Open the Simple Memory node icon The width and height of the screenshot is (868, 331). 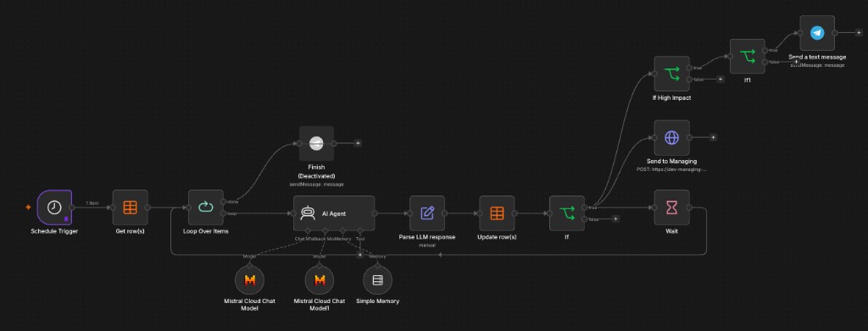(x=377, y=280)
